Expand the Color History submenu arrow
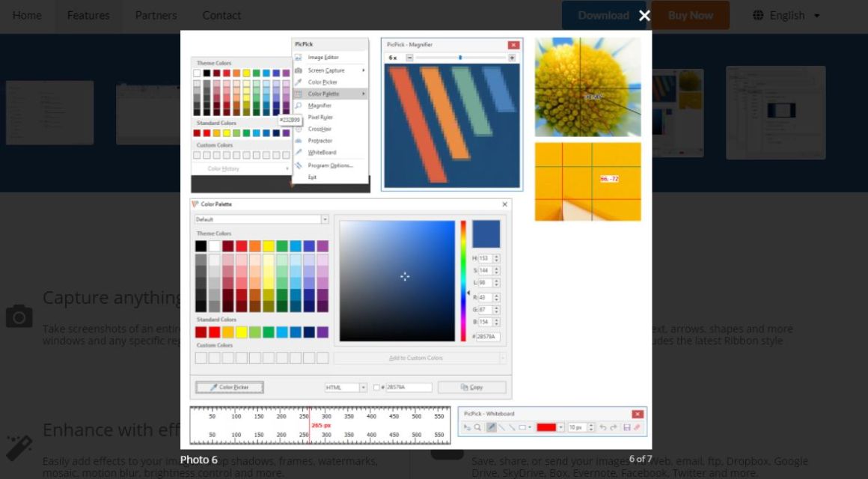Screen dimensions: 868x479 click(x=287, y=169)
